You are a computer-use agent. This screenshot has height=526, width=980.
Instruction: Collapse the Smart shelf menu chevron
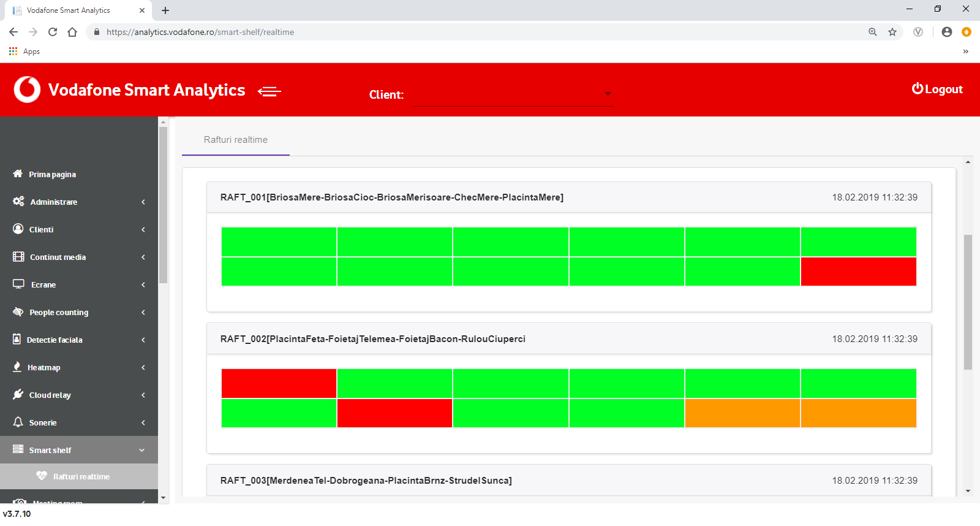pyautogui.click(x=142, y=450)
